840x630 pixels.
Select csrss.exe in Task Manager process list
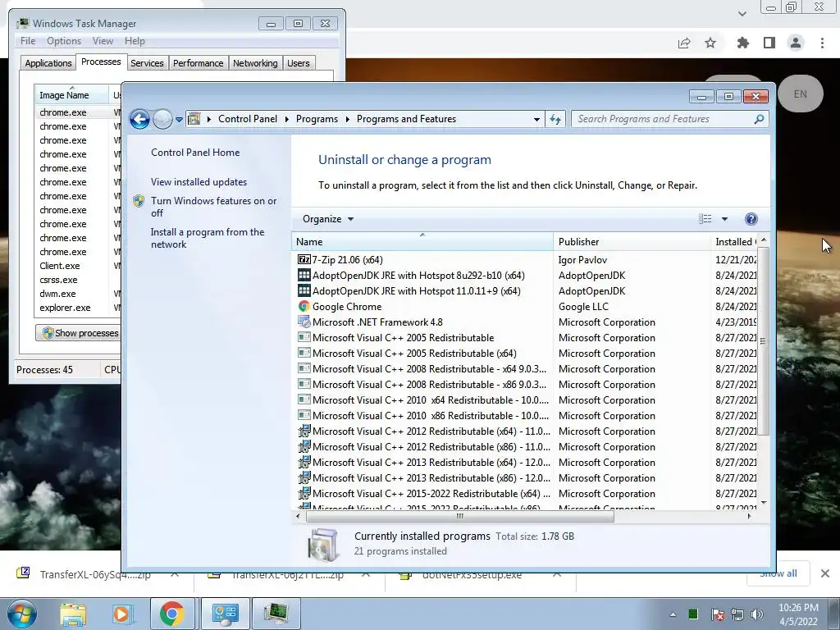pyautogui.click(x=58, y=280)
